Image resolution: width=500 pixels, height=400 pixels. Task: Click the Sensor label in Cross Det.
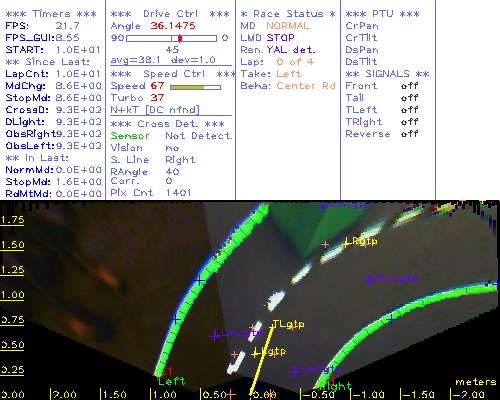130,136
